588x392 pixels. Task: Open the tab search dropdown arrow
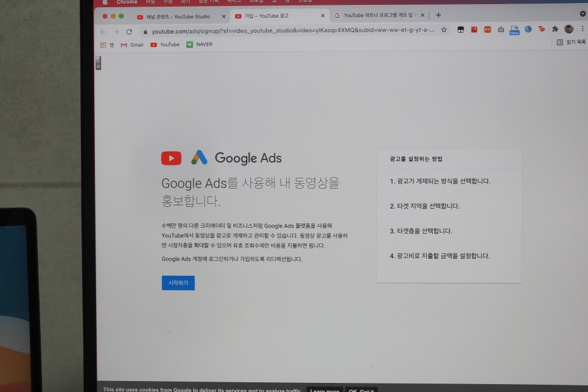point(583,13)
